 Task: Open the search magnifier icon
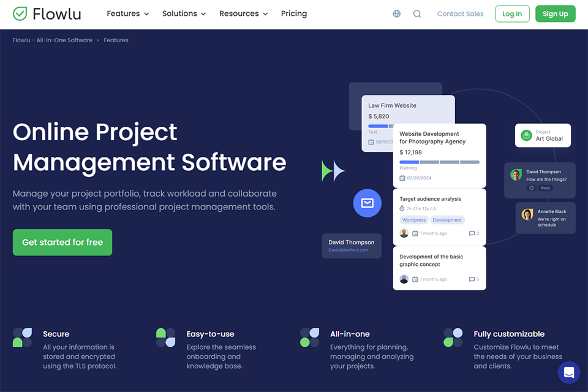417,14
